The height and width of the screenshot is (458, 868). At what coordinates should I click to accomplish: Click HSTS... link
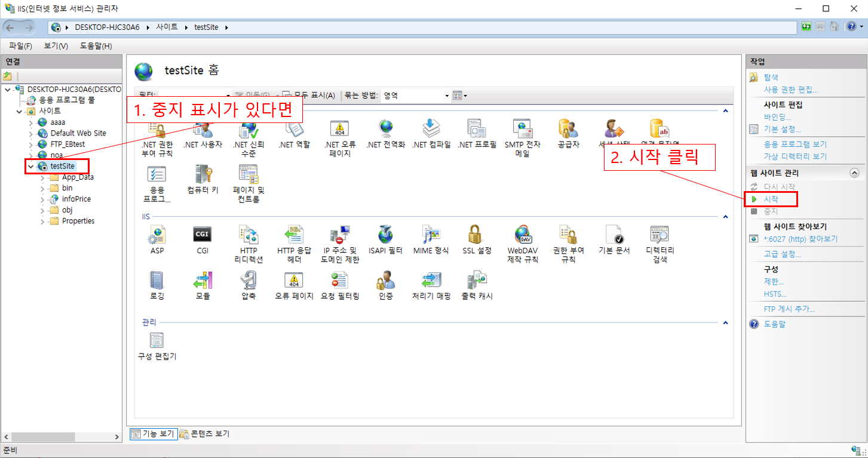pos(775,294)
